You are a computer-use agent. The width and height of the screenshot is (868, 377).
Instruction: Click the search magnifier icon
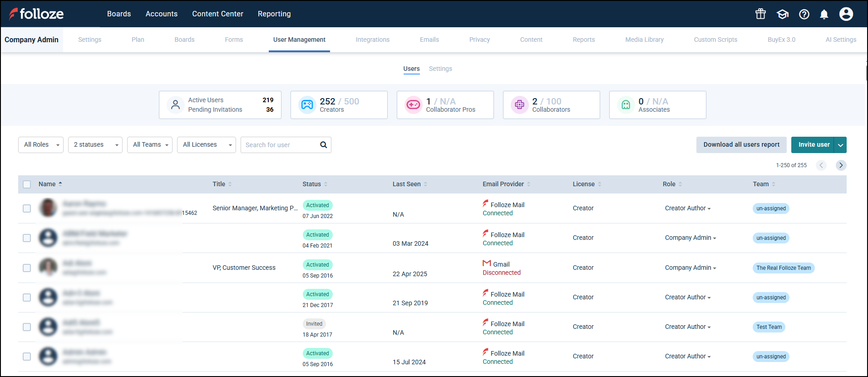(323, 145)
